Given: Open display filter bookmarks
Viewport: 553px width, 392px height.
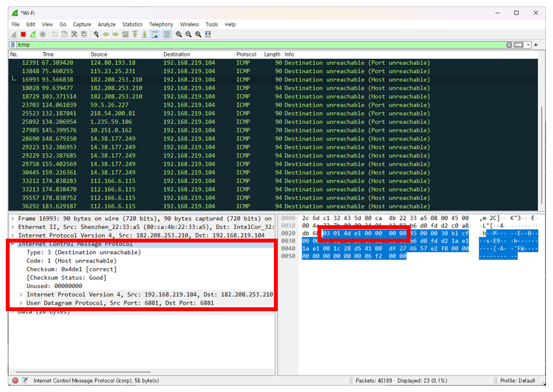Looking at the screenshot, I should point(13,45).
